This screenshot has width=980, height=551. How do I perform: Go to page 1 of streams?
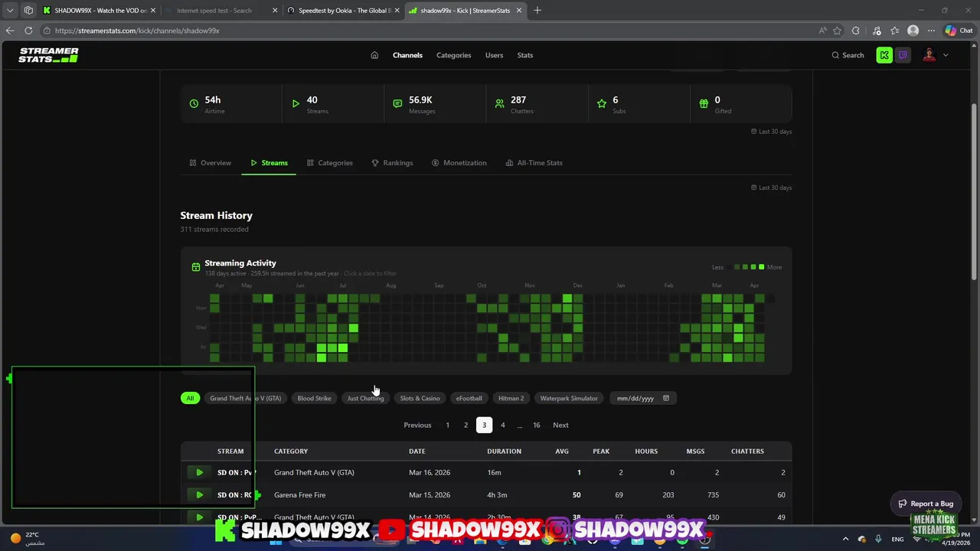(x=448, y=425)
